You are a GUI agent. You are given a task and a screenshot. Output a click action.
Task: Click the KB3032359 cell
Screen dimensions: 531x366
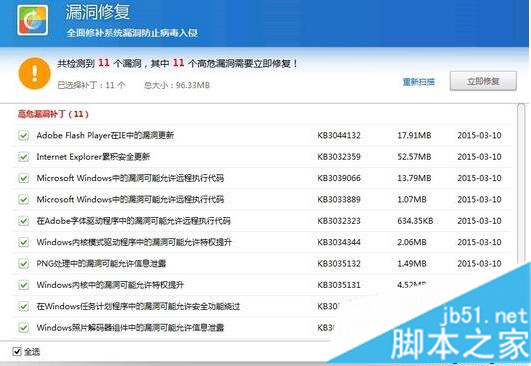click(339, 157)
